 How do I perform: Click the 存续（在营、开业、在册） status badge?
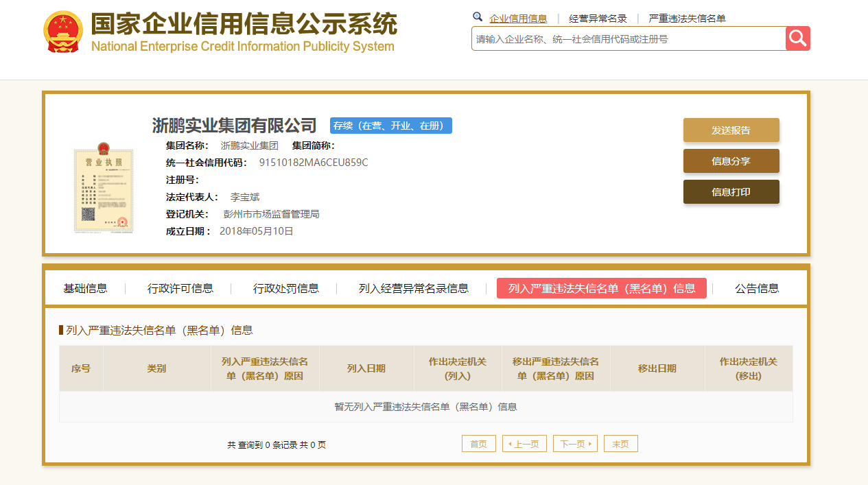pos(391,126)
